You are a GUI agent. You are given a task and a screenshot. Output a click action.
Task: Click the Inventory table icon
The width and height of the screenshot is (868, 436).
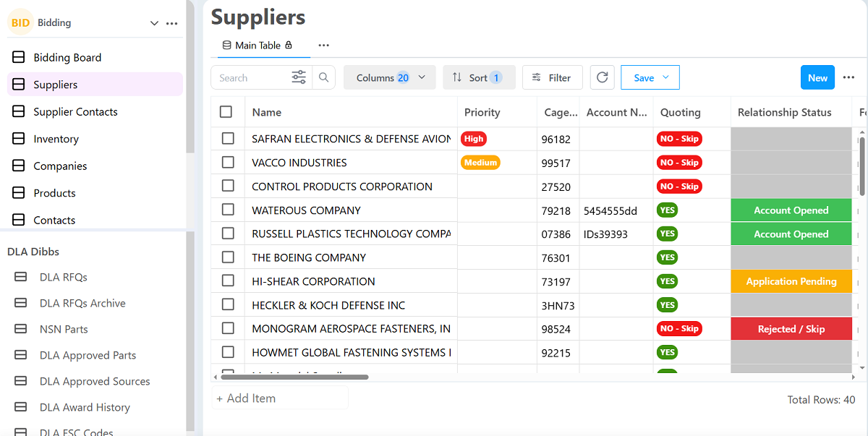pyautogui.click(x=19, y=139)
